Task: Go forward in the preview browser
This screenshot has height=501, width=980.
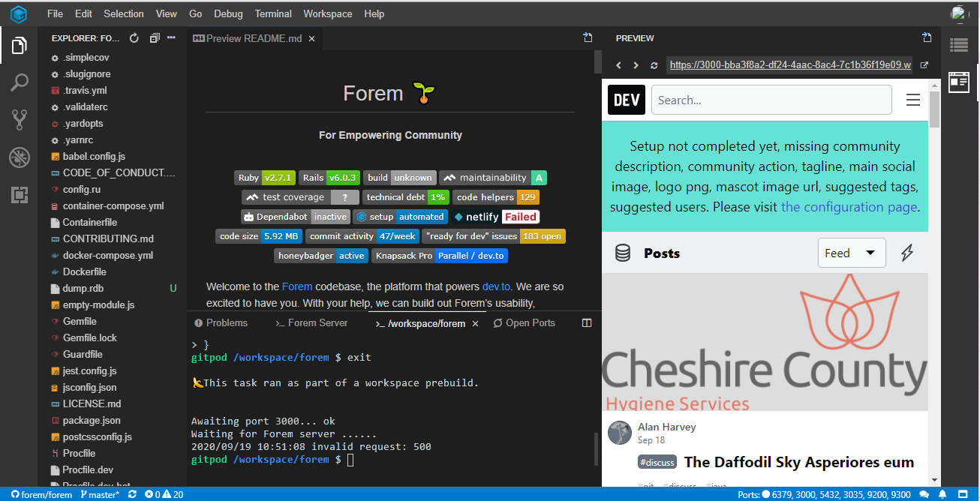Action: click(x=636, y=65)
